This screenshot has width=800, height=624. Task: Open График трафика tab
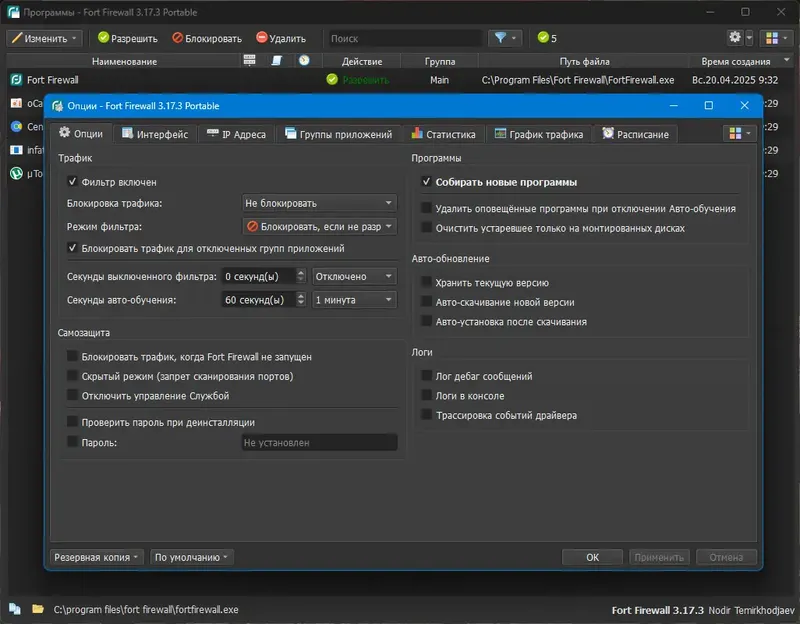click(539, 134)
